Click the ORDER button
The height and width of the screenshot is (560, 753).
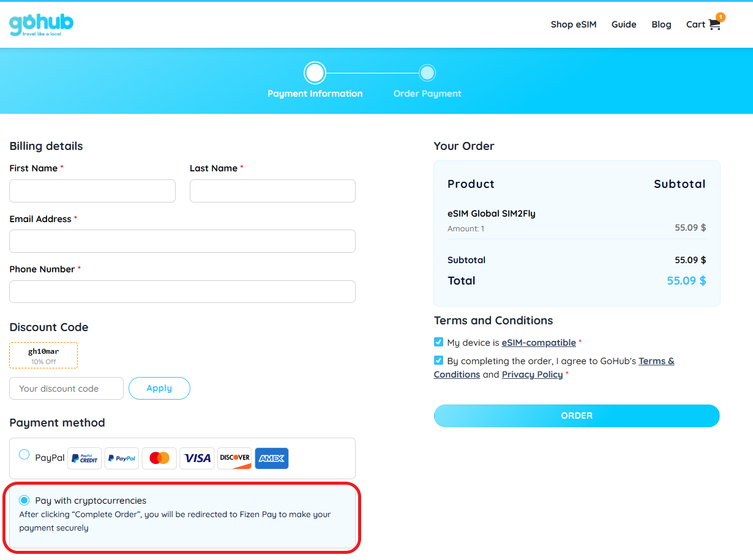point(577,416)
